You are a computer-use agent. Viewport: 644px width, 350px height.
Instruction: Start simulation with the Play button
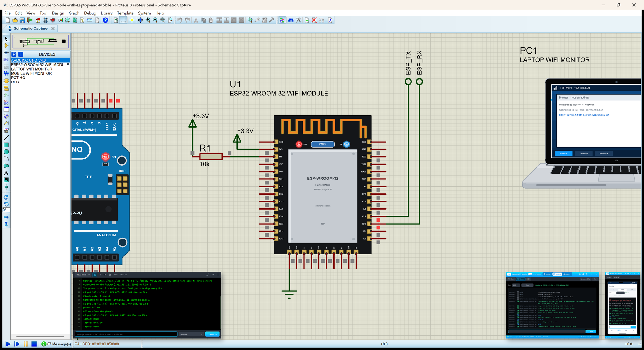coord(8,344)
